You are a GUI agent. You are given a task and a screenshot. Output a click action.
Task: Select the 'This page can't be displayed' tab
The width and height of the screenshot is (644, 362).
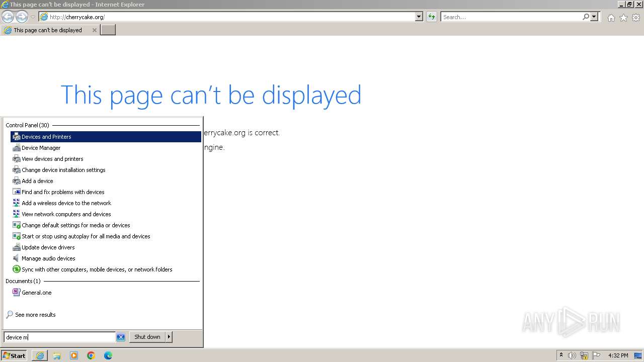(50, 30)
